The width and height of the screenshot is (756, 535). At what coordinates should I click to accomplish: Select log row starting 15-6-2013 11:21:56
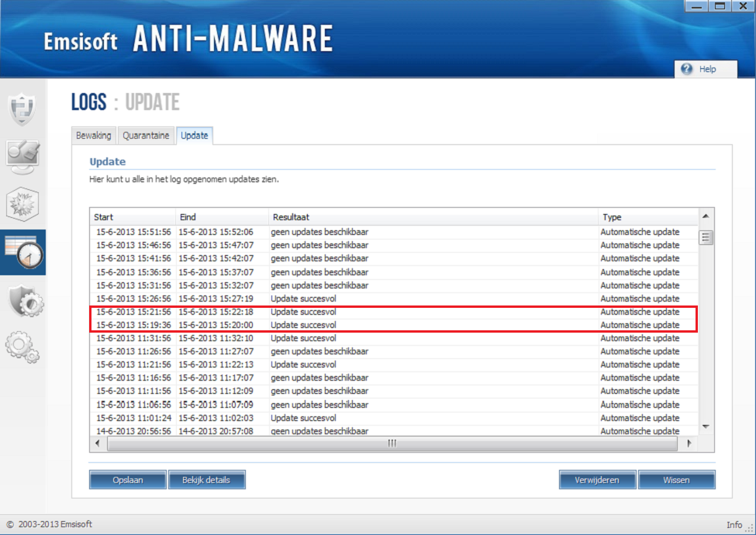click(x=394, y=365)
